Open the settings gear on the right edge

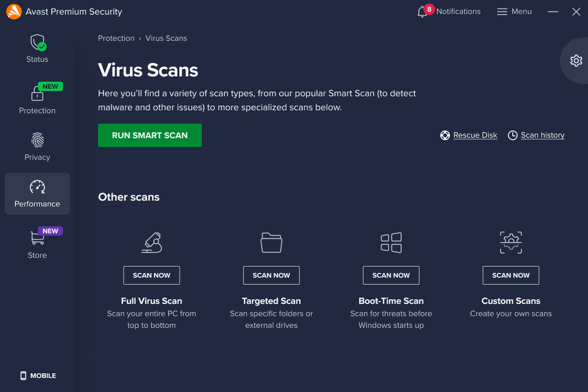(x=576, y=61)
